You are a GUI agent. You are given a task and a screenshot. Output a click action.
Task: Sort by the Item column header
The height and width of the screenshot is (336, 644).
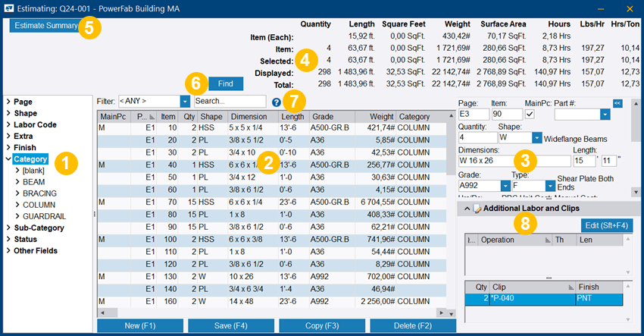[x=168, y=117]
